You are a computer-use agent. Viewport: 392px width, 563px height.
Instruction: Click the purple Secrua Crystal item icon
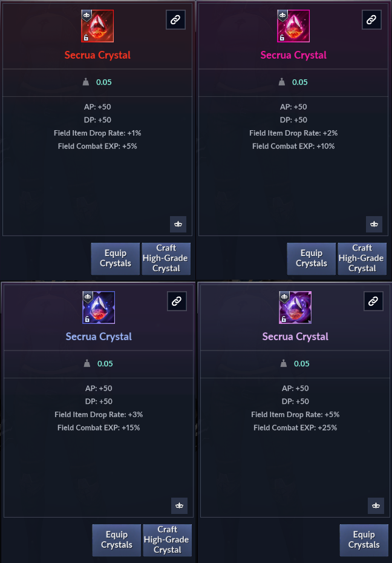pyautogui.click(x=295, y=308)
